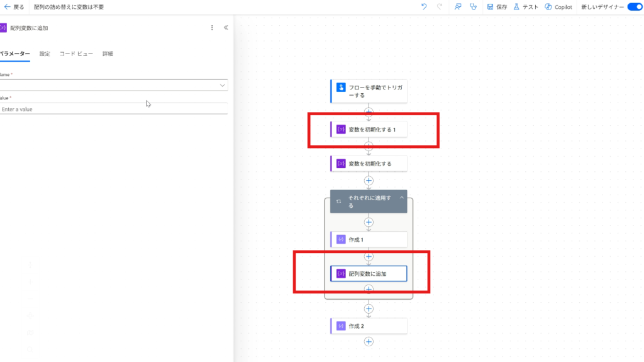Open Copilot from the toolbar
The height and width of the screenshot is (362, 644).
558,7
